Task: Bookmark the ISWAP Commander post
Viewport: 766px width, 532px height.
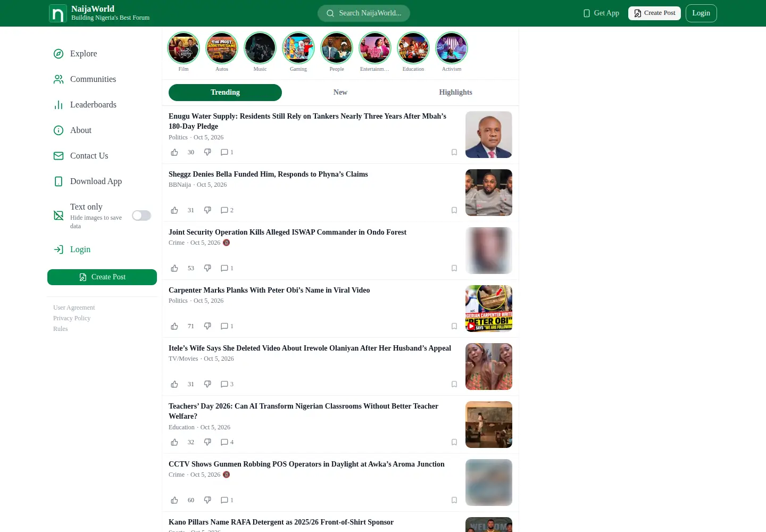Action: [454, 268]
